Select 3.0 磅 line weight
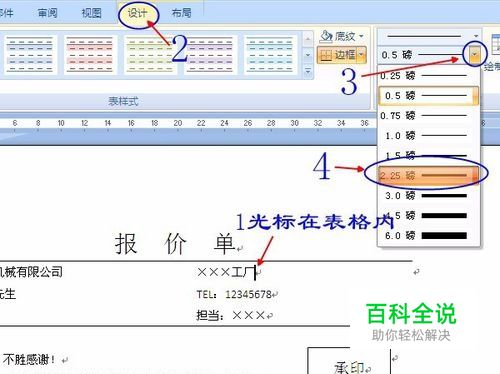This screenshot has width=500, height=374. click(x=429, y=196)
